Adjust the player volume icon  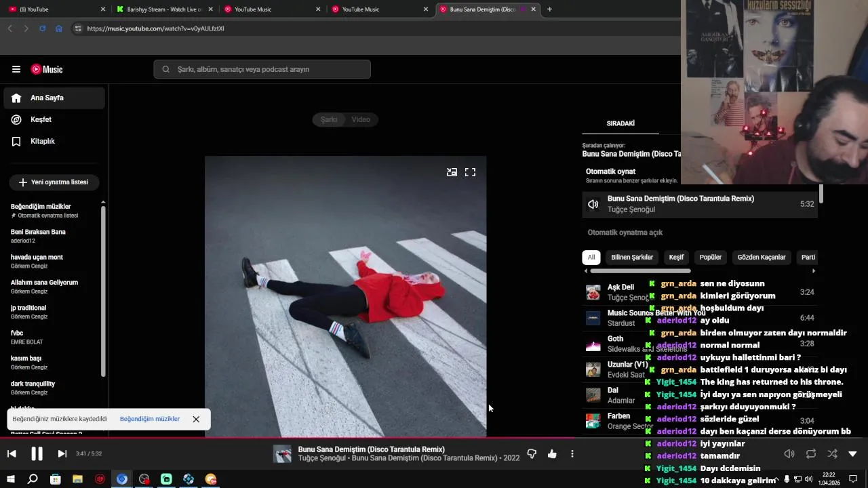point(789,453)
